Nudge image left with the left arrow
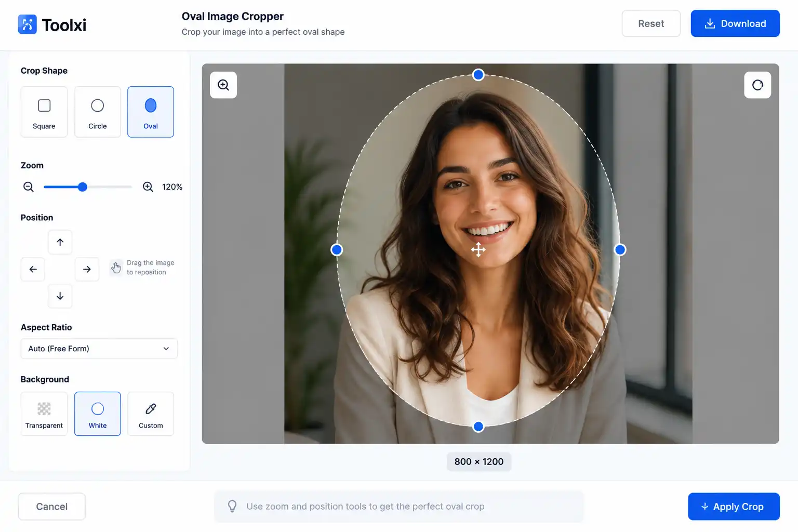 (33, 269)
